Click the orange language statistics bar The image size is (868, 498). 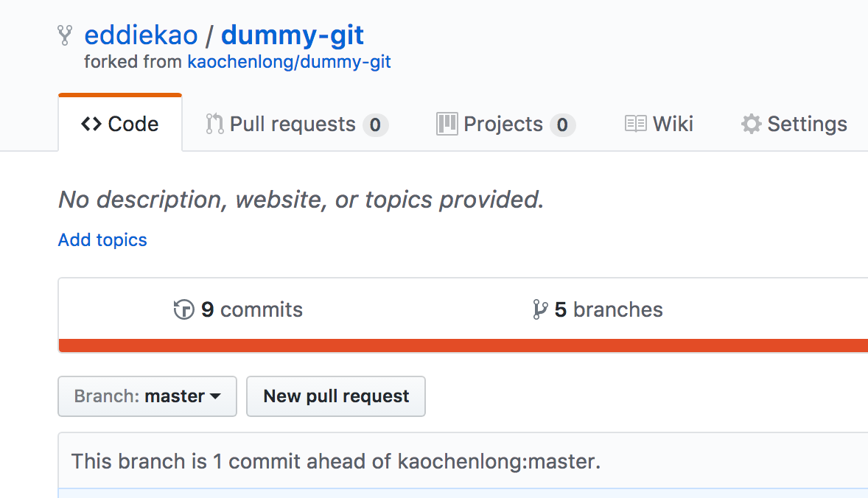(x=463, y=343)
